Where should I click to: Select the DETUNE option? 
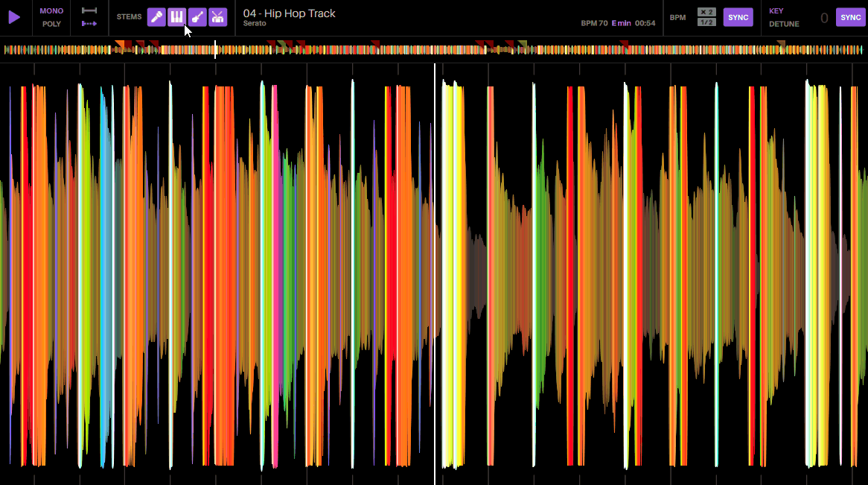[x=784, y=24]
